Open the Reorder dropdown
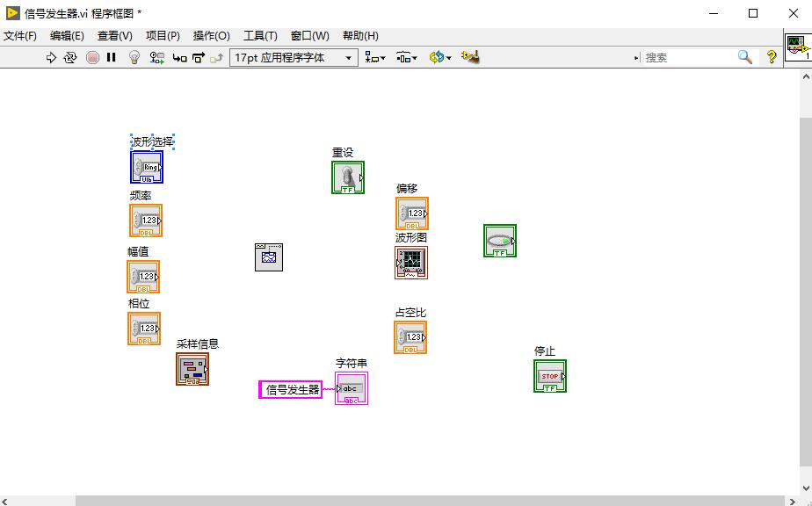 [440, 57]
